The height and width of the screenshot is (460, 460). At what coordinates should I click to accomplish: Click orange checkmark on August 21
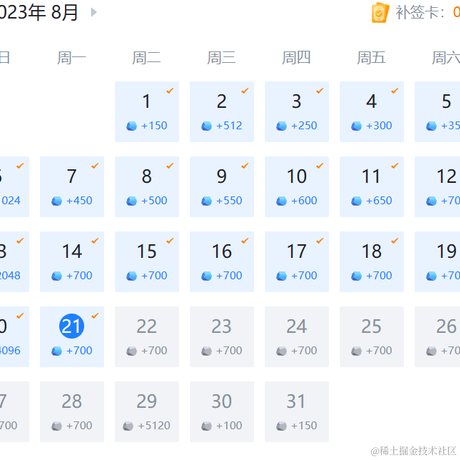pyautogui.click(x=95, y=316)
